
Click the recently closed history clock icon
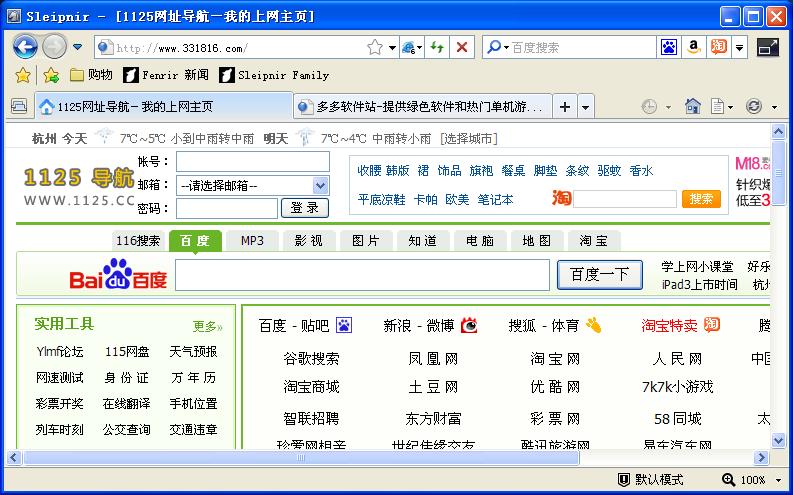point(649,107)
